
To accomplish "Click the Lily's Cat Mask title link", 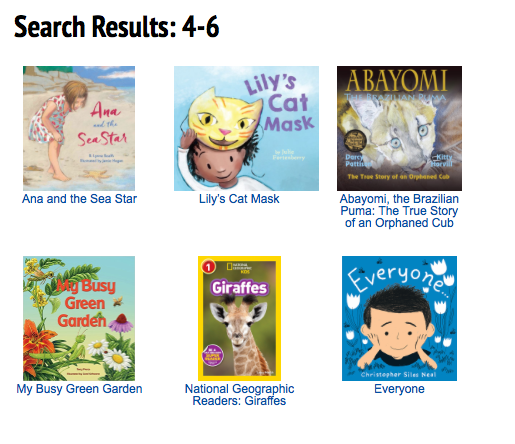I will 239,199.
